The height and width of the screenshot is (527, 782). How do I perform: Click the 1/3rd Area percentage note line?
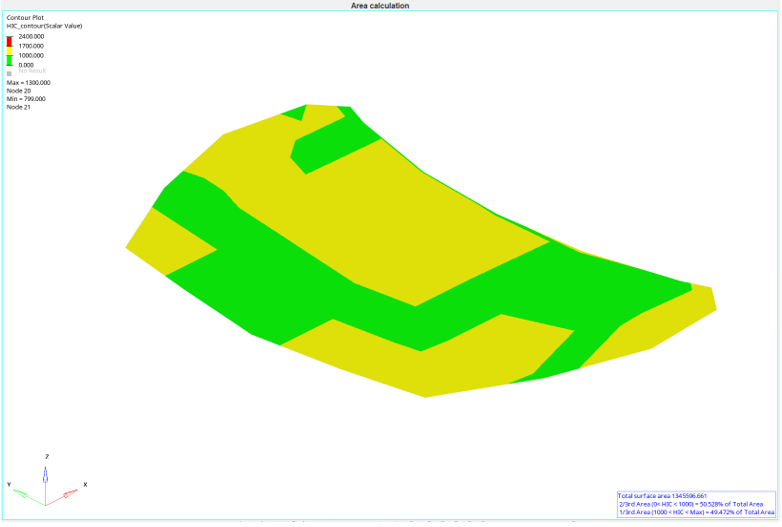[696, 512]
